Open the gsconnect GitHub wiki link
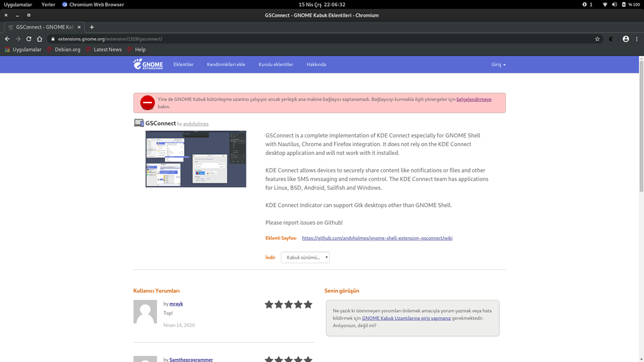This screenshot has height=362, width=644. pos(377,238)
